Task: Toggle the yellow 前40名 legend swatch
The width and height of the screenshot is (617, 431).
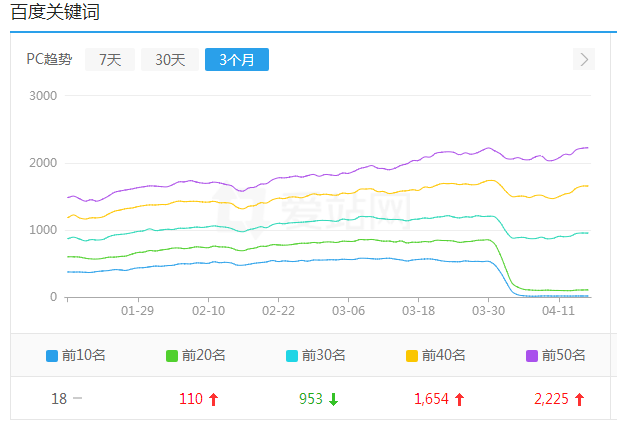Action: click(412, 355)
